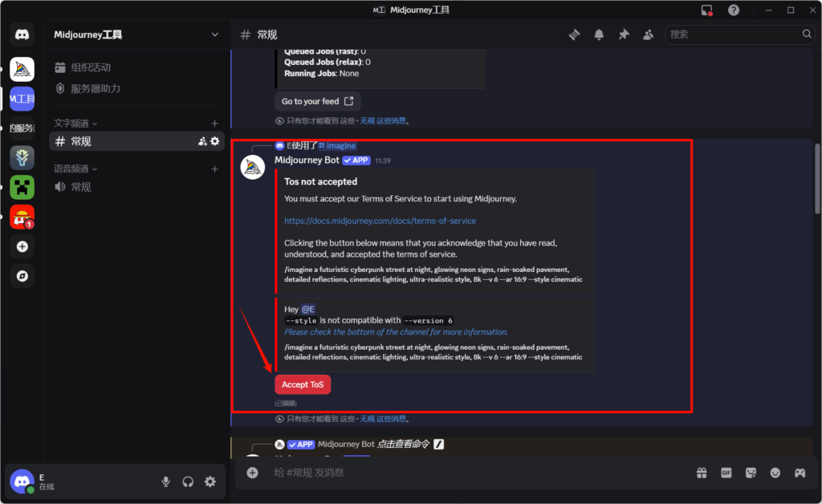Viewport: 822px width, 504px height.
Task: Collapse the 语音频道 category
Action: coord(75,169)
